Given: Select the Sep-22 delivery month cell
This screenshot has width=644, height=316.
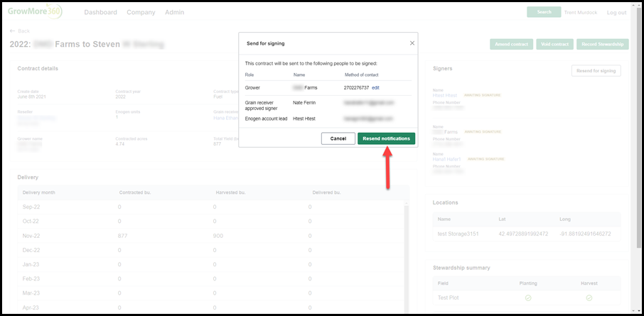Looking at the screenshot, I should coord(31,207).
